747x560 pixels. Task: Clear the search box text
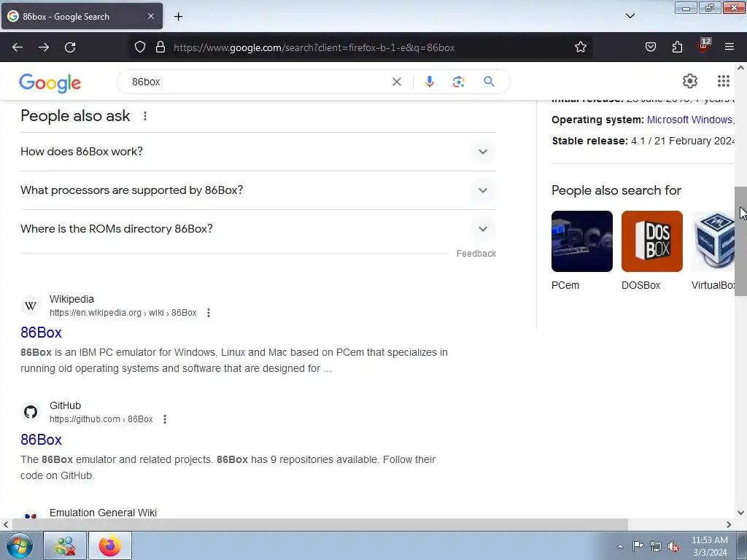(396, 82)
